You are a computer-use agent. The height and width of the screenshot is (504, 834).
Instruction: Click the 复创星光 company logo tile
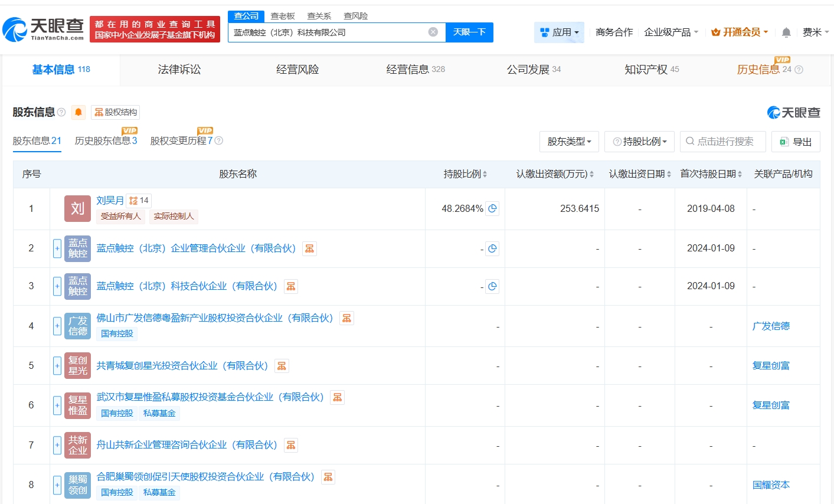[x=77, y=366]
